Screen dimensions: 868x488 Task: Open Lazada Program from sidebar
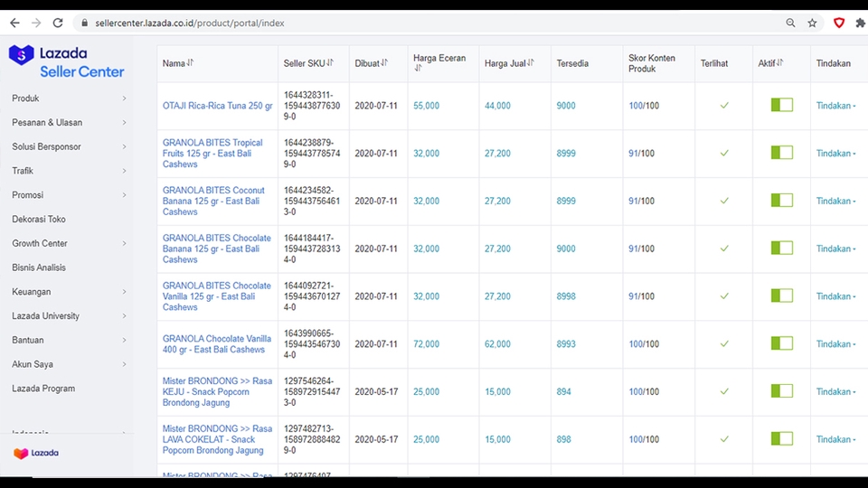[43, 389]
